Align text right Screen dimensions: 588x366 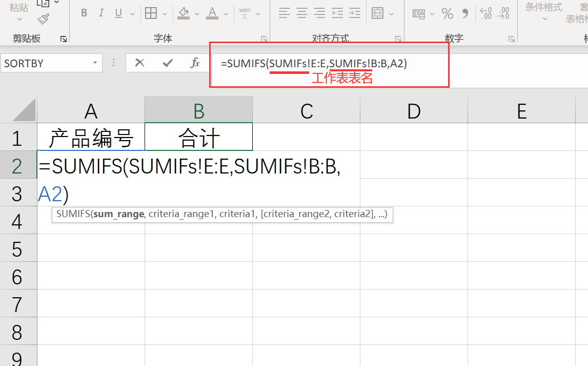tap(319, 13)
